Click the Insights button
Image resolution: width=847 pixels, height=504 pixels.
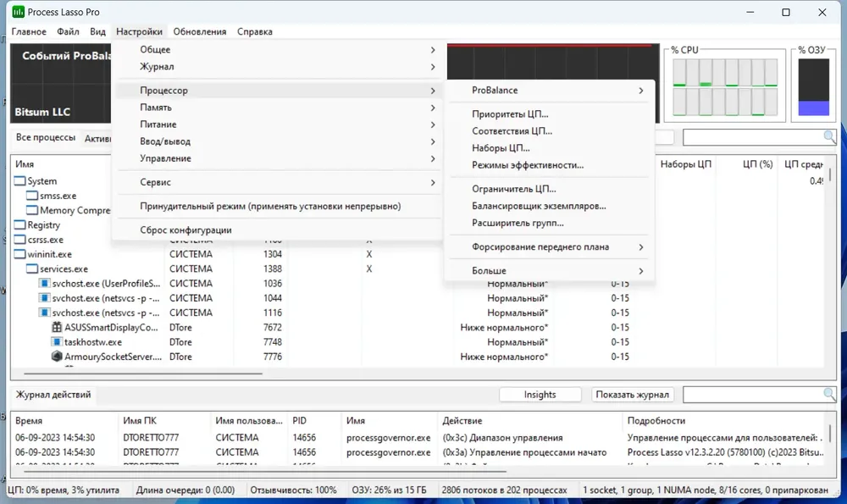540,395
